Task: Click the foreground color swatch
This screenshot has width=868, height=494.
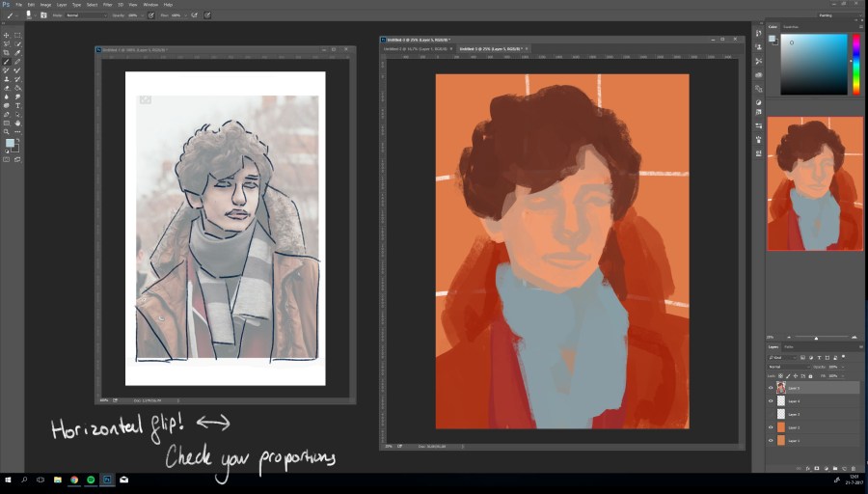Action: coord(9,143)
